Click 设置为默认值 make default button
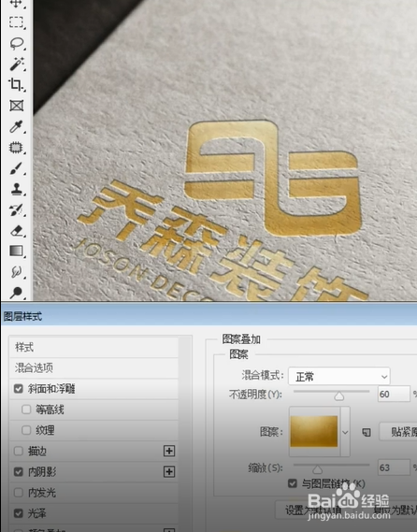This screenshot has width=417, height=532. point(313,510)
